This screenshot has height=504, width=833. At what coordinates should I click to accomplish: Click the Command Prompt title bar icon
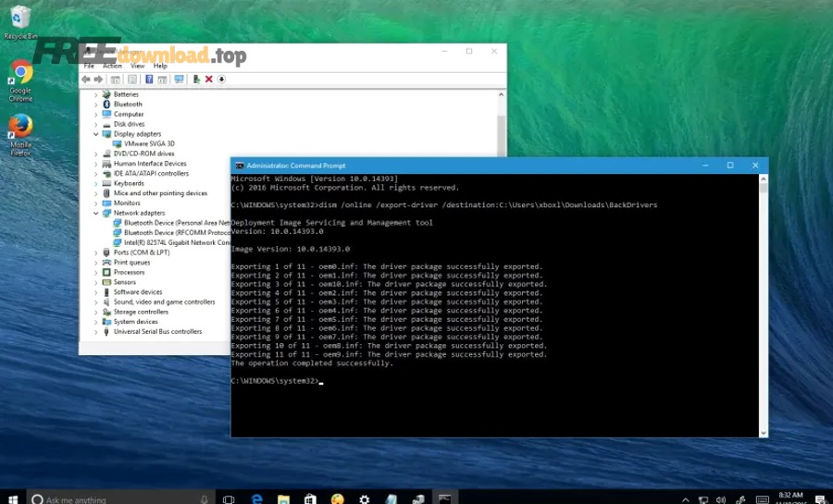coord(240,166)
